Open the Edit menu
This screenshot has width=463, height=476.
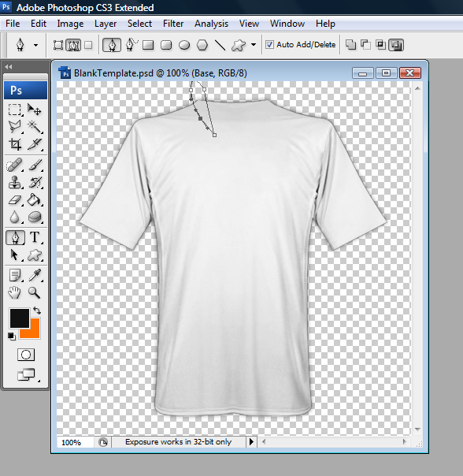coord(39,24)
